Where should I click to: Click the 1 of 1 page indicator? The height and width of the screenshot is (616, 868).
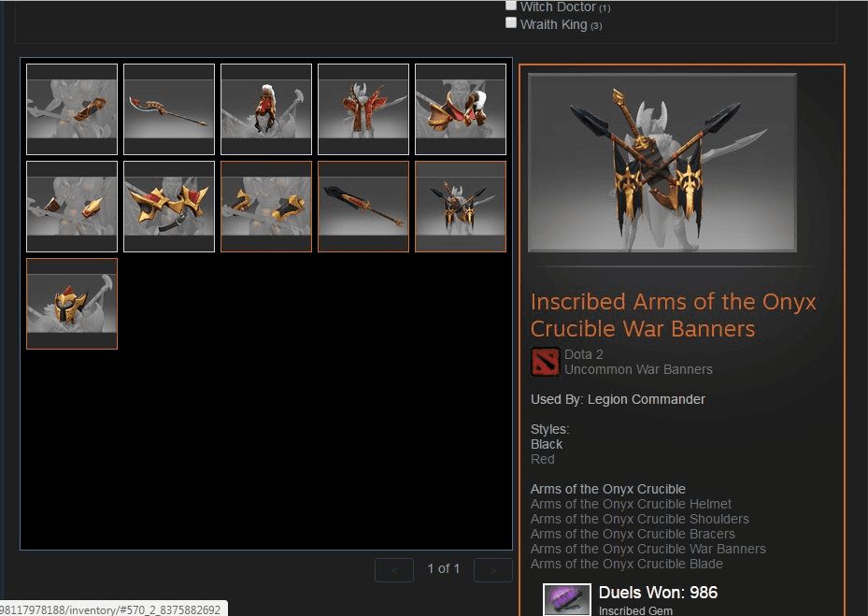444,569
